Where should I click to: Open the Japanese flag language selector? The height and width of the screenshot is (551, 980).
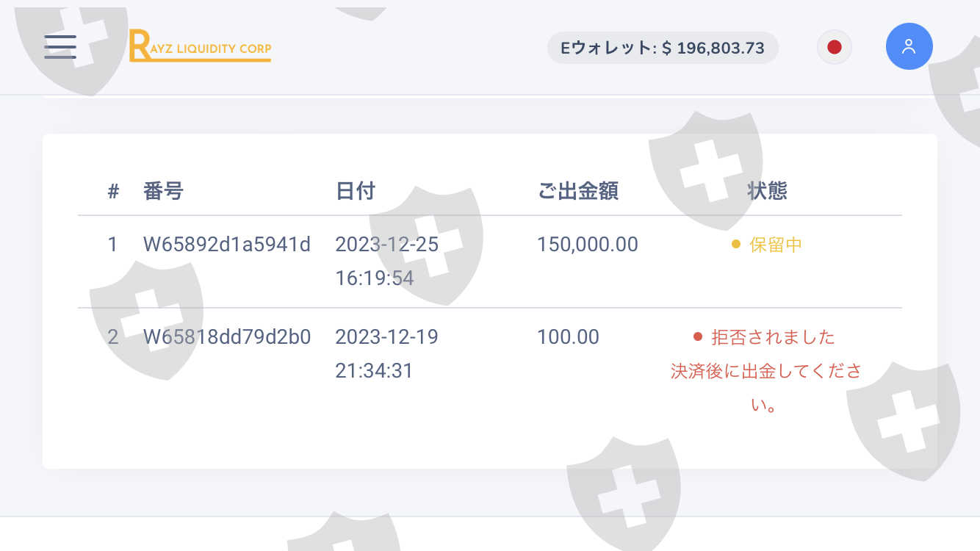coord(834,48)
